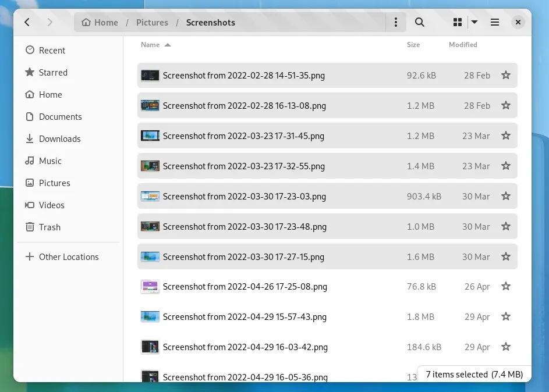This screenshot has width=549, height=392.
Task: Navigate to Pictures via the breadcrumb
Action: [x=152, y=22]
